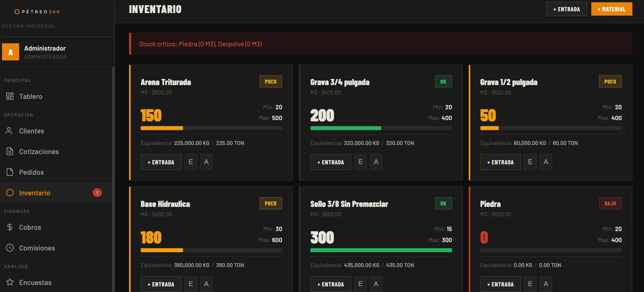Click the Administrador avatar badge

(x=11, y=52)
